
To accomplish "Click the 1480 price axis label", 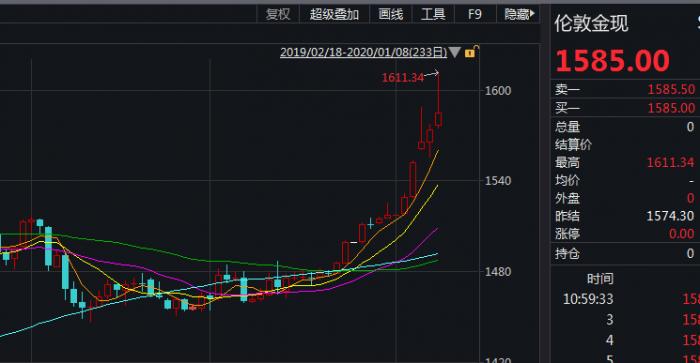I will click(498, 271).
